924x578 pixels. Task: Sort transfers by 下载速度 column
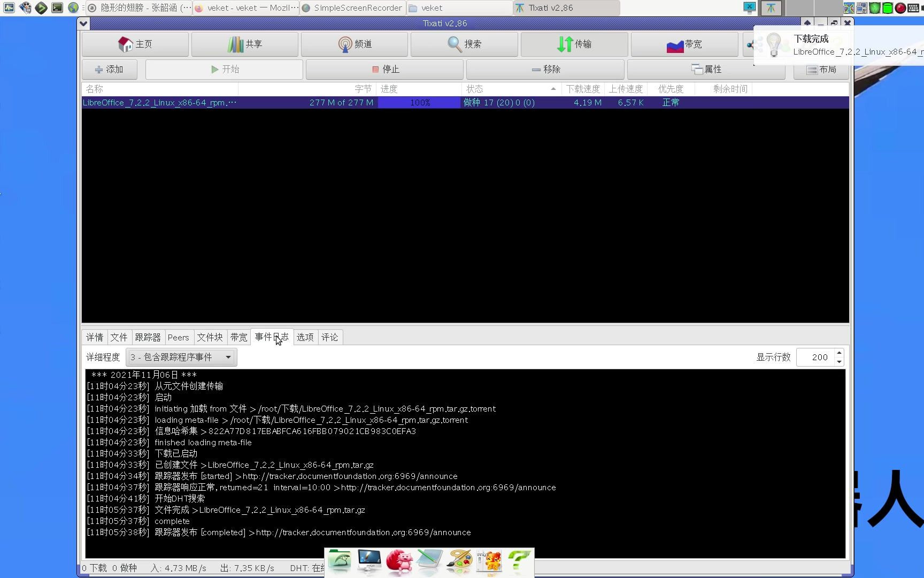(583, 89)
